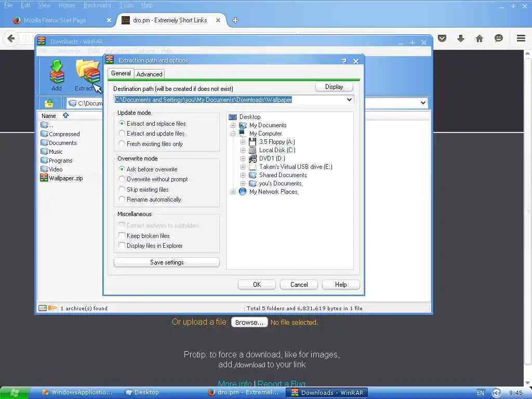The height and width of the screenshot is (399, 532).
Task: Open Firefox downloads arrow icon
Action: tap(460, 38)
